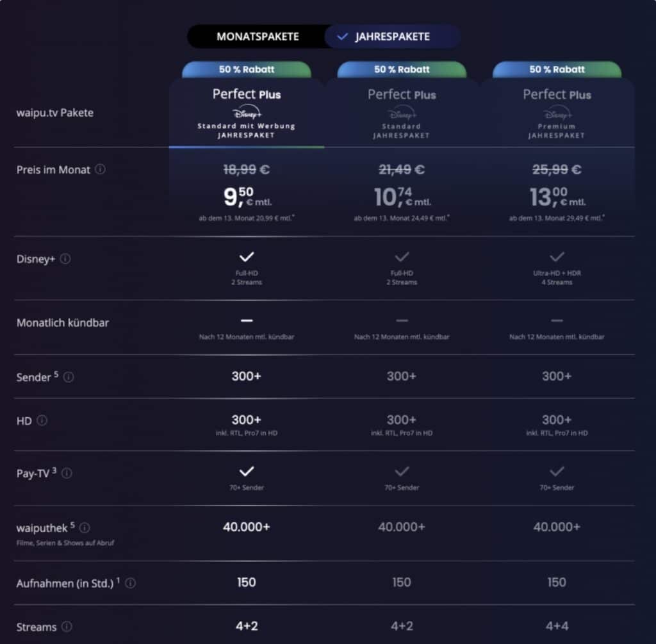Switch to Monatspakete toggle option
Viewport: 656px width, 644px height.
coord(258,37)
